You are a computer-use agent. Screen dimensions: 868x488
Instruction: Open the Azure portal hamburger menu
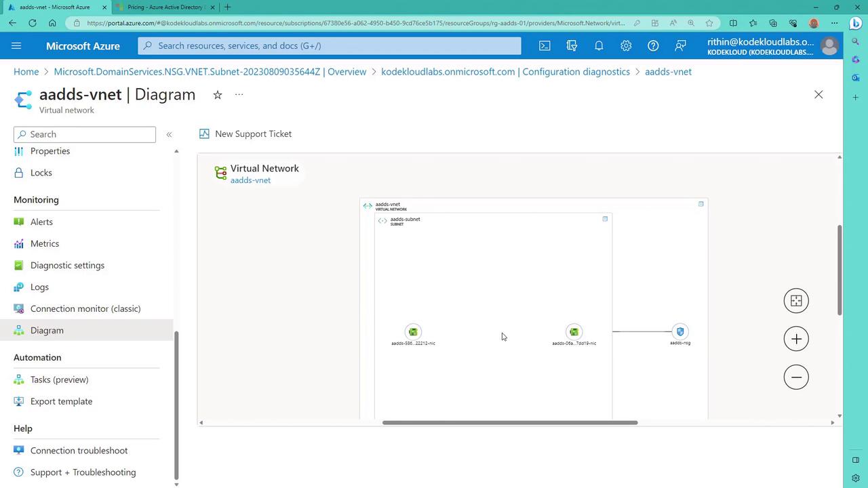pyautogui.click(x=17, y=45)
